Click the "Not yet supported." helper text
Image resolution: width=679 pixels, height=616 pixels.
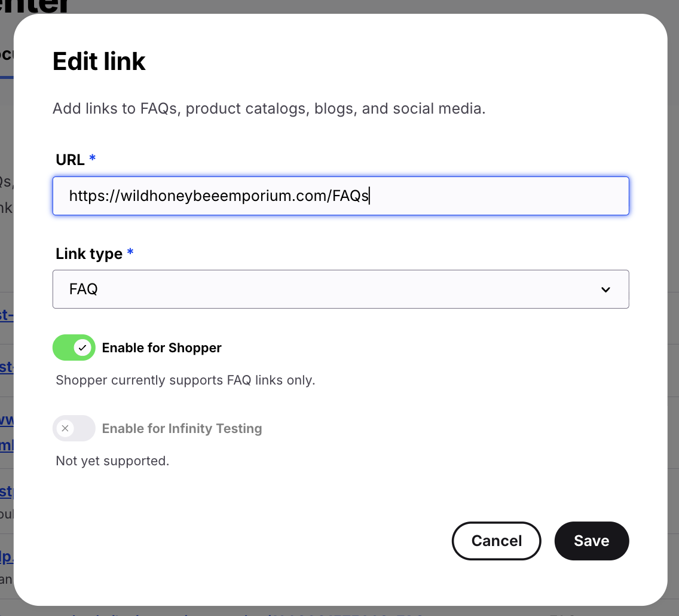tap(112, 461)
